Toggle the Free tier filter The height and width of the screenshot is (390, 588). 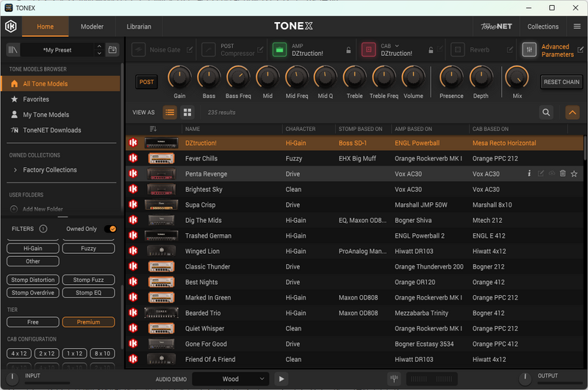(x=33, y=322)
